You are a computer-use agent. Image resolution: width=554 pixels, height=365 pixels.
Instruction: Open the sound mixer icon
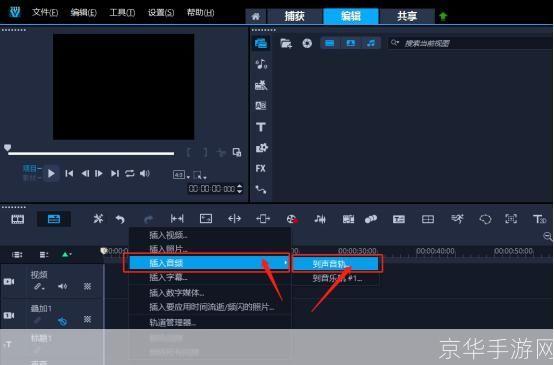point(320,219)
